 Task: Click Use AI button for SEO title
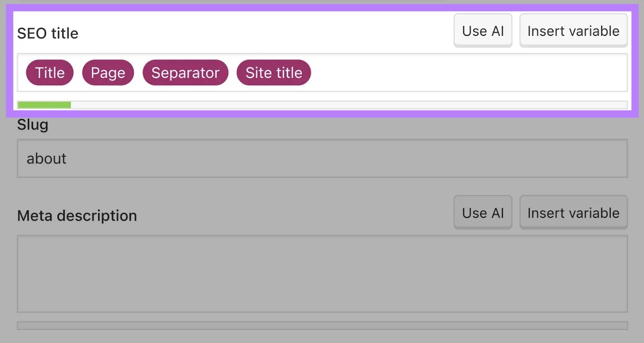(483, 31)
